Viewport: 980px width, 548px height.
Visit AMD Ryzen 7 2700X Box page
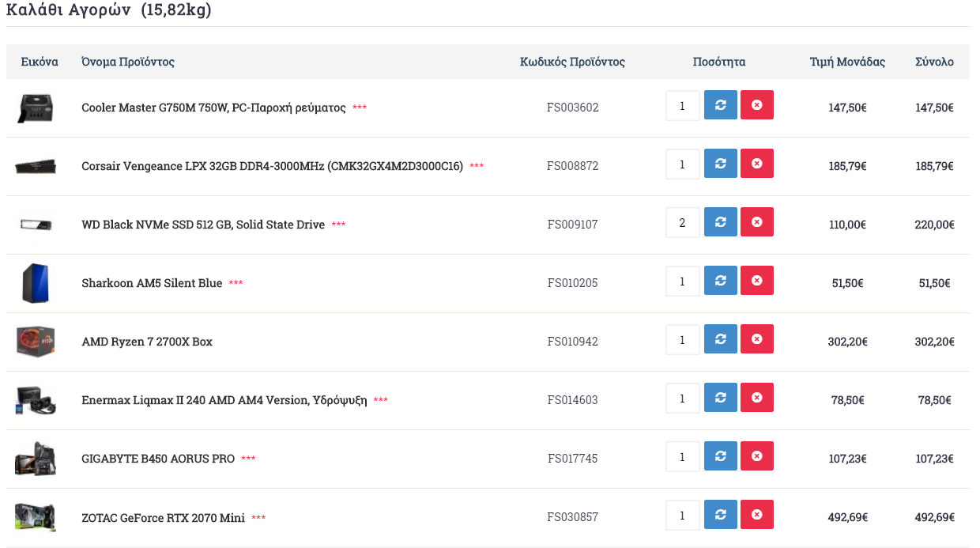[x=147, y=342]
